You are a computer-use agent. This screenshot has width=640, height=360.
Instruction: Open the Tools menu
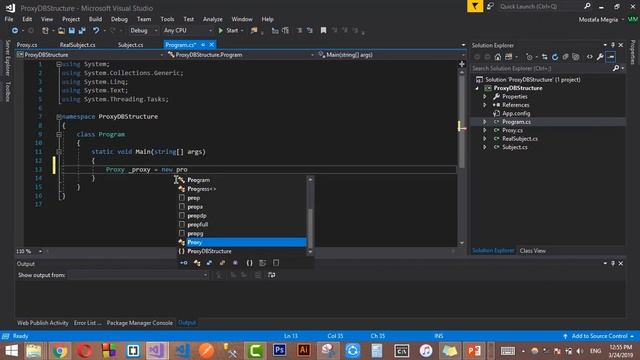point(167,19)
